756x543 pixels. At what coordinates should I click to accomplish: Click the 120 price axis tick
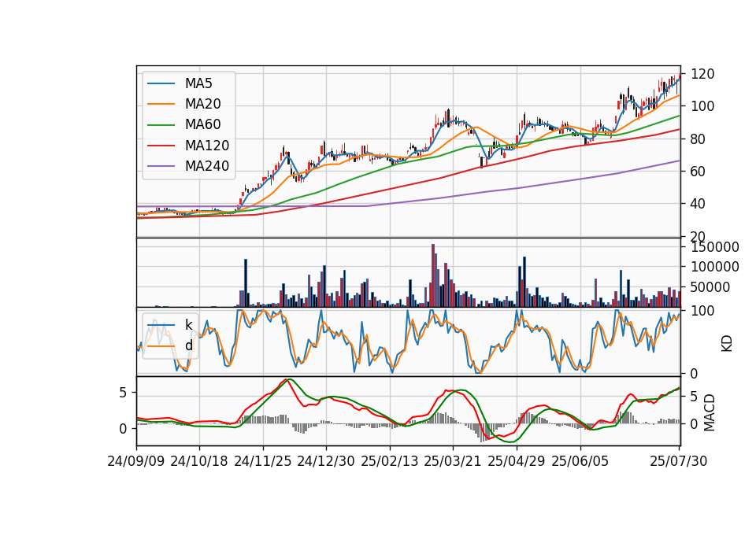(x=702, y=74)
